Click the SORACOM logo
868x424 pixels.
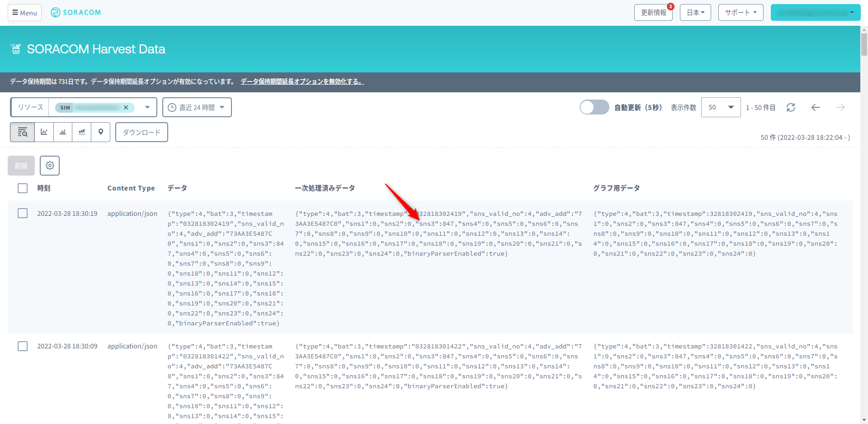[x=76, y=13]
